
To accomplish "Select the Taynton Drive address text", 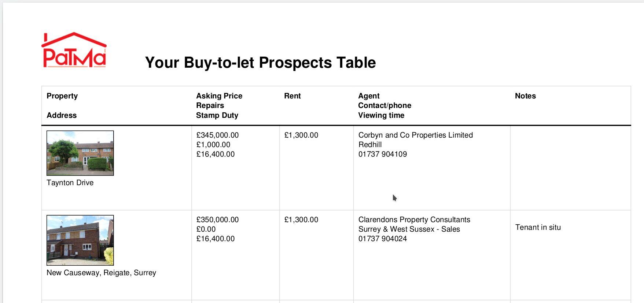I will point(70,183).
